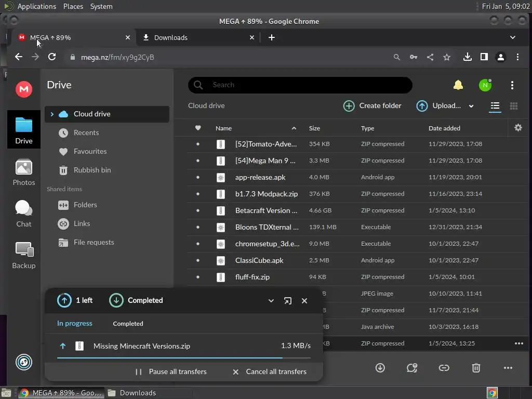Open Chrome tab search dropdown
The height and width of the screenshot is (399, 532).
513,37
